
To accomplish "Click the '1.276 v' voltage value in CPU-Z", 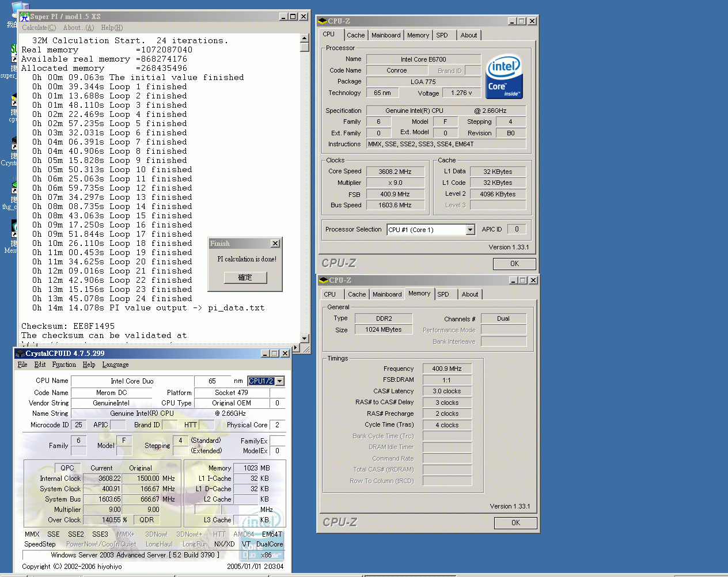I will [461, 93].
